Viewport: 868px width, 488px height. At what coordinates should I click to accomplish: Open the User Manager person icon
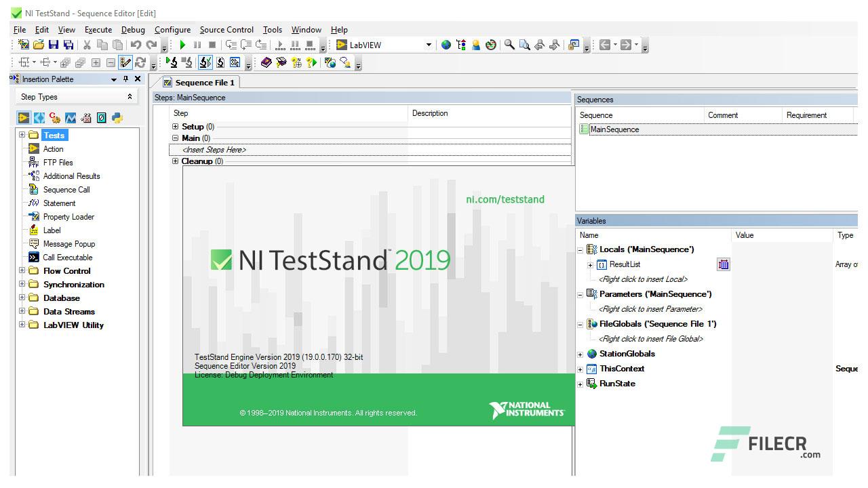[x=476, y=45]
